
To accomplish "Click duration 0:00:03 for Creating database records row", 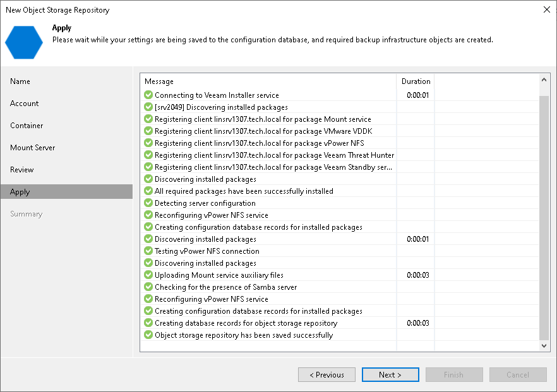I will pos(418,323).
